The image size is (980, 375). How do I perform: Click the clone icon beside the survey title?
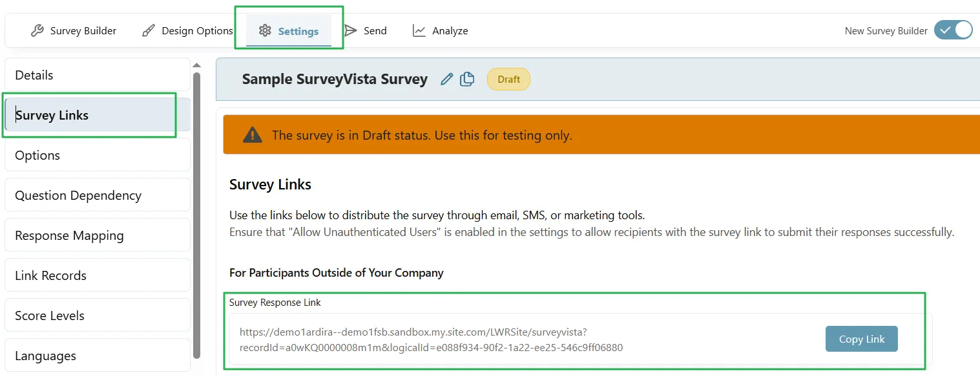(467, 78)
